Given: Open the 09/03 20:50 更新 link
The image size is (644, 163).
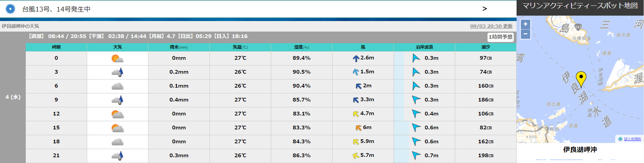Looking at the screenshot, I should [491, 26].
